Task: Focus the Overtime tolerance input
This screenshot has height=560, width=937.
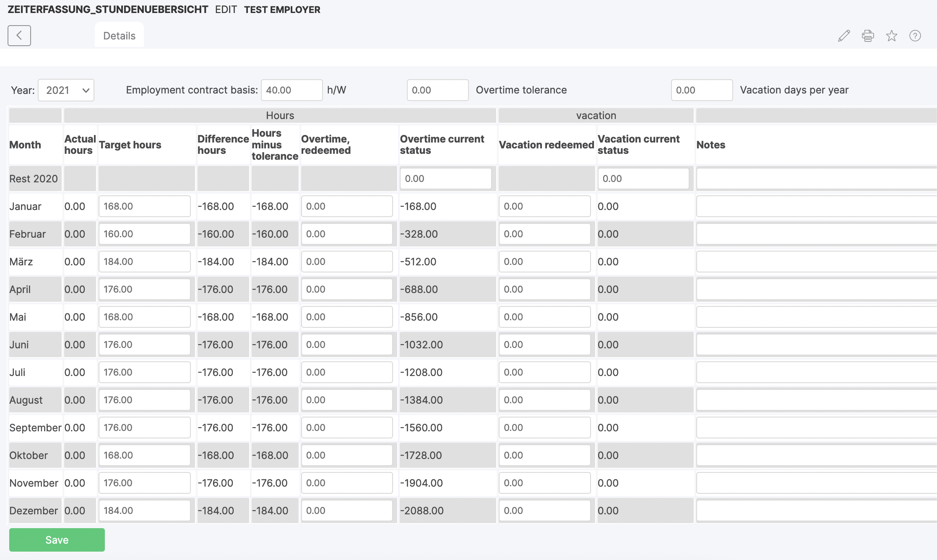Action: coord(437,90)
